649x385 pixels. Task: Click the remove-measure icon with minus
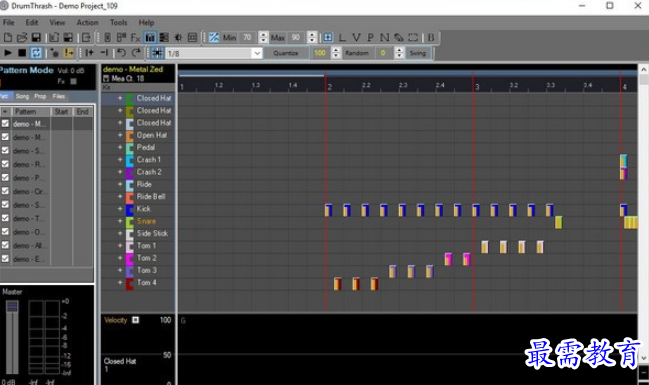pos(104,53)
